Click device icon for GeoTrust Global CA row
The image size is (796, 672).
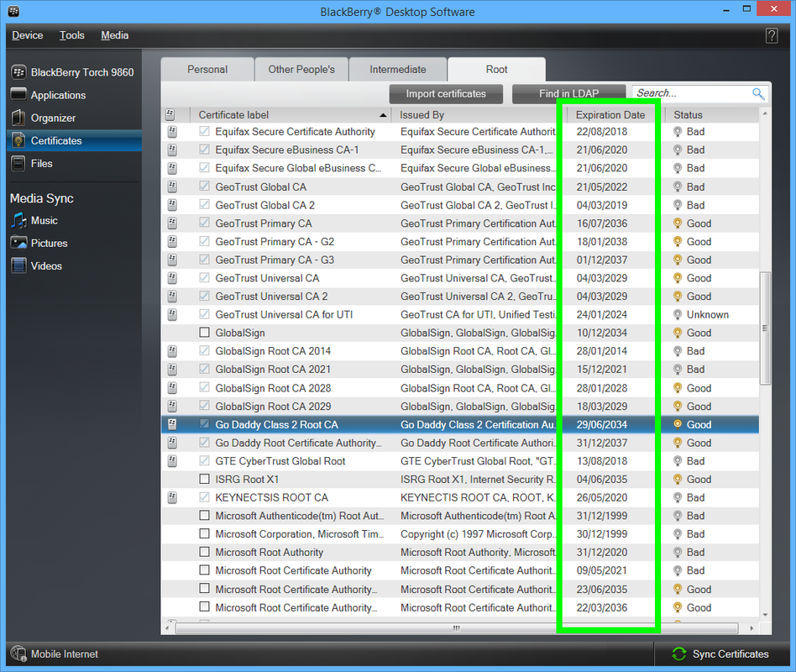pyautogui.click(x=172, y=187)
